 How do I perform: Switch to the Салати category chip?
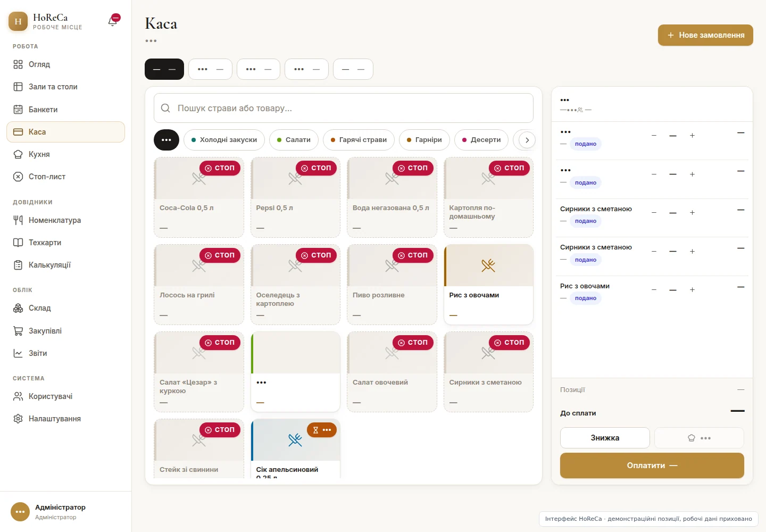(294, 140)
